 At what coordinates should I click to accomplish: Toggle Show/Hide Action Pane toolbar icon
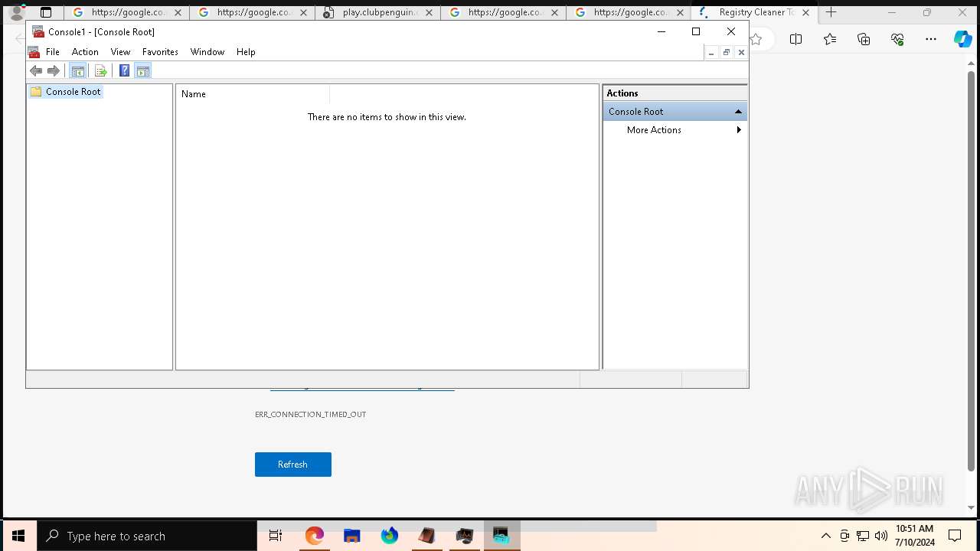(x=142, y=71)
